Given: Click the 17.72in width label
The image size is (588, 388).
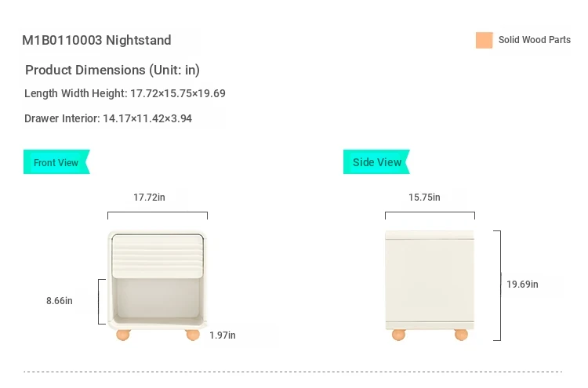Looking at the screenshot, I should [x=149, y=198].
